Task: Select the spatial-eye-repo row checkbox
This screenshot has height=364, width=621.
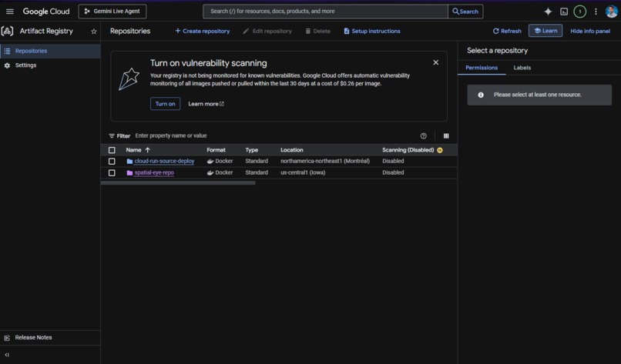Action: coord(112,172)
